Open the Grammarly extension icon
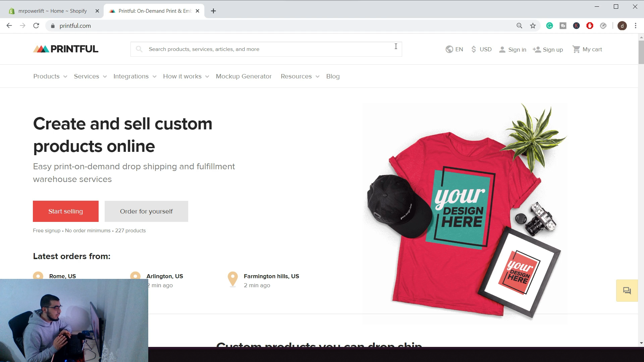Image resolution: width=644 pixels, height=362 pixels. (549, 25)
